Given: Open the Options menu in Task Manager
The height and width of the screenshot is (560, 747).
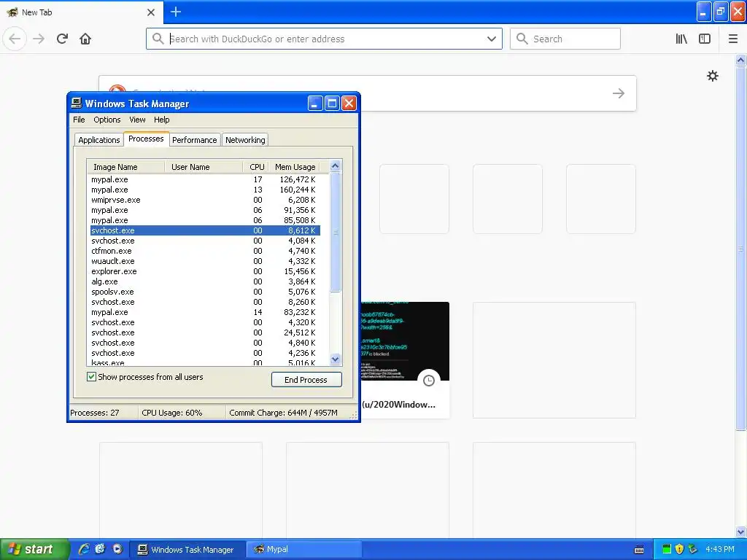Looking at the screenshot, I should 107,120.
